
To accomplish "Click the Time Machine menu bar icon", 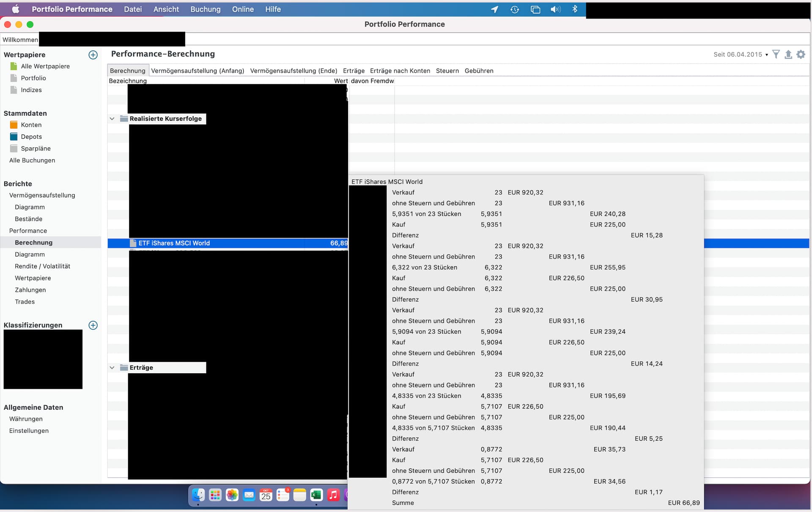I will click(515, 9).
